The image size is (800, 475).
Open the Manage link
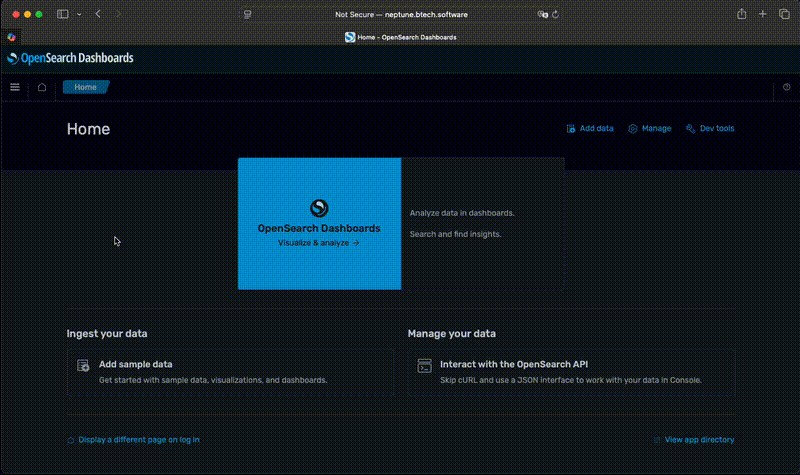click(649, 129)
